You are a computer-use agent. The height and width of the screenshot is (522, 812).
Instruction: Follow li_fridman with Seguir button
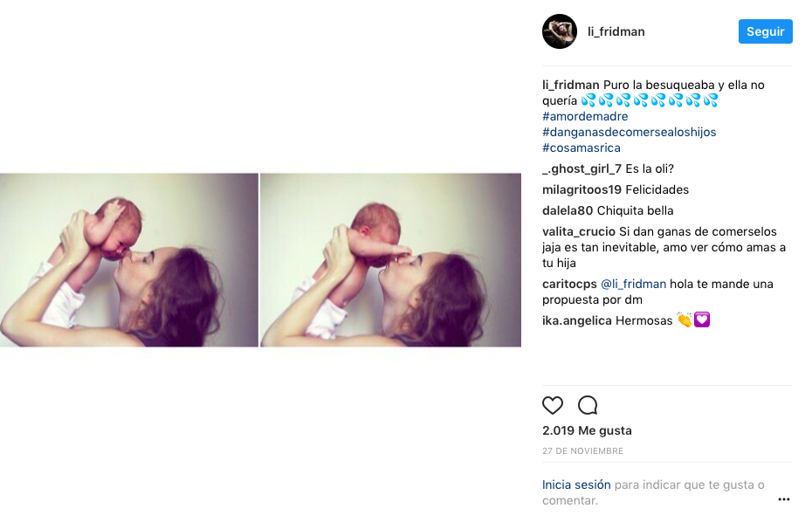[765, 31]
